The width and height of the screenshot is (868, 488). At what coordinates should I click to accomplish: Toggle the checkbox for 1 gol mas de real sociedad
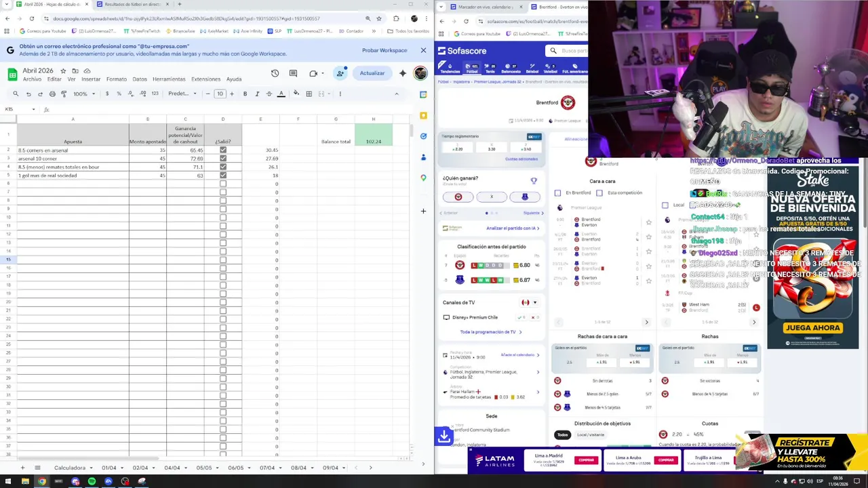tap(222, 176)
